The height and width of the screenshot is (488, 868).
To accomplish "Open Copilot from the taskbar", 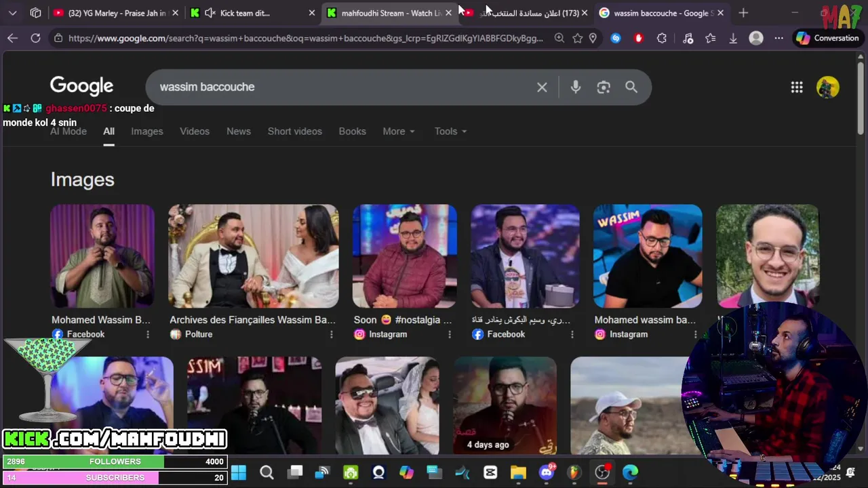I will pos(406,472).
